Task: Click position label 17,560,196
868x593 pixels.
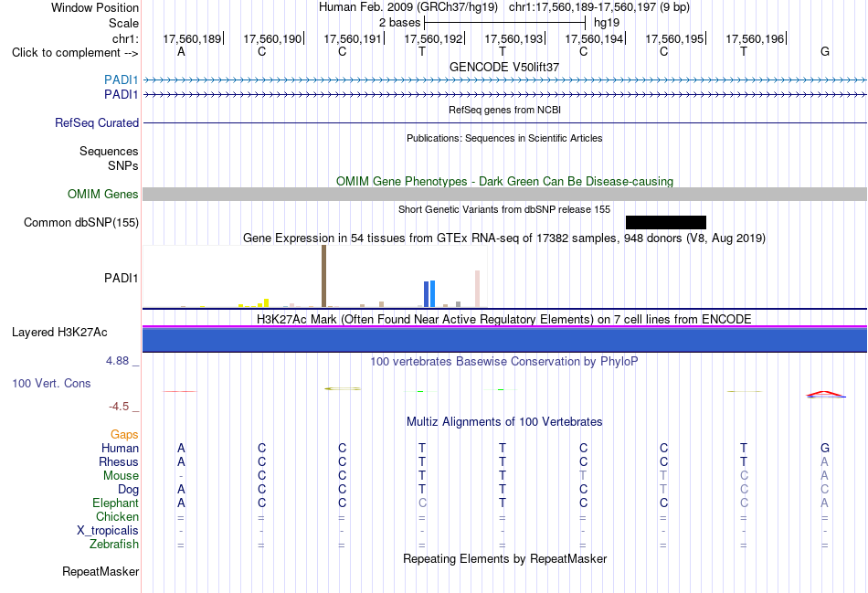Action: [x=755, y=38]
